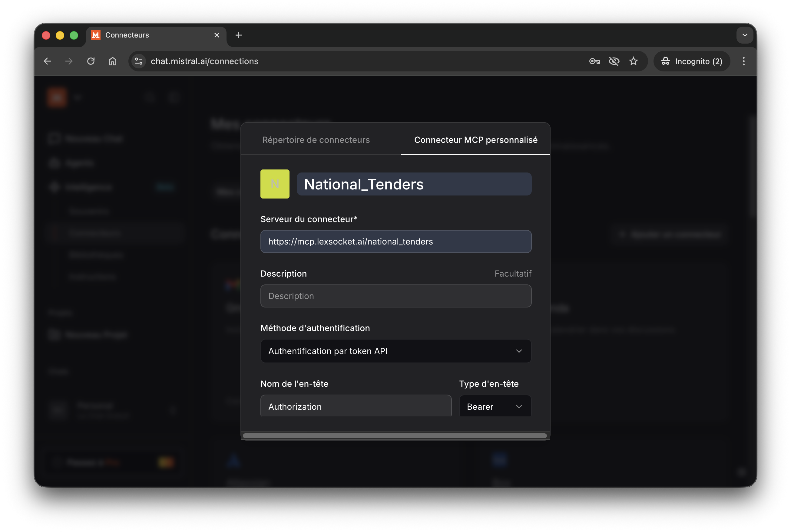Select the Connecteur MCP personnalisé tab

(x=475, y=140)
